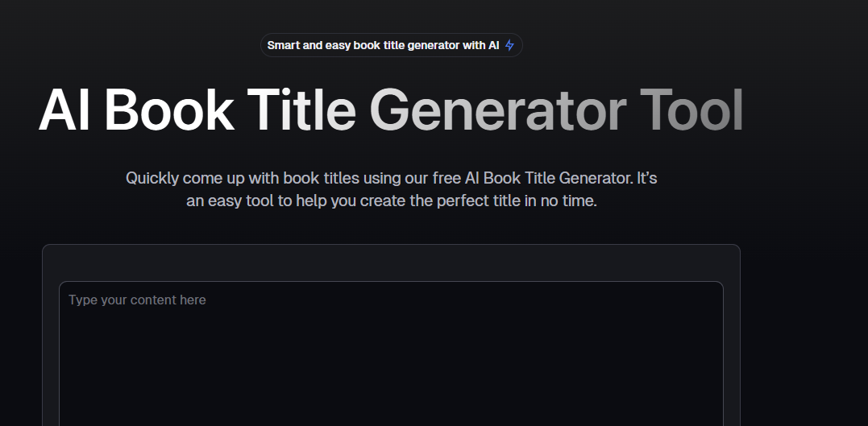Click inside the 'Type your content here' text area
The height and width of the screenshot is (426, 868).
[391, 354]
